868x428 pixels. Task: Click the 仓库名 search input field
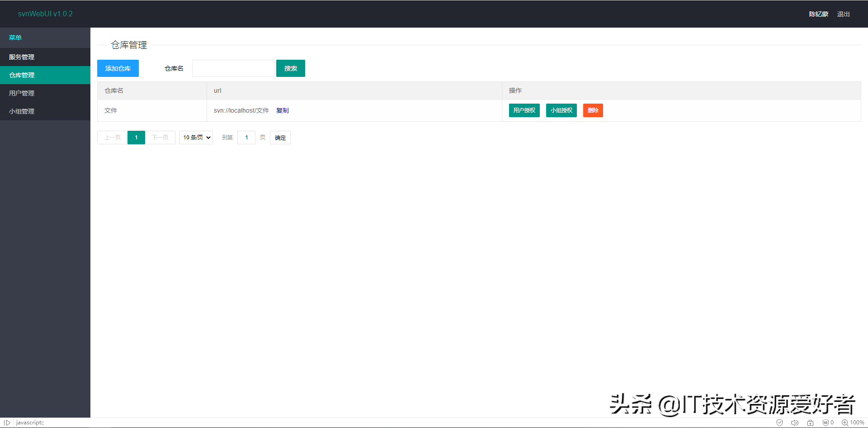click(233, 68)
